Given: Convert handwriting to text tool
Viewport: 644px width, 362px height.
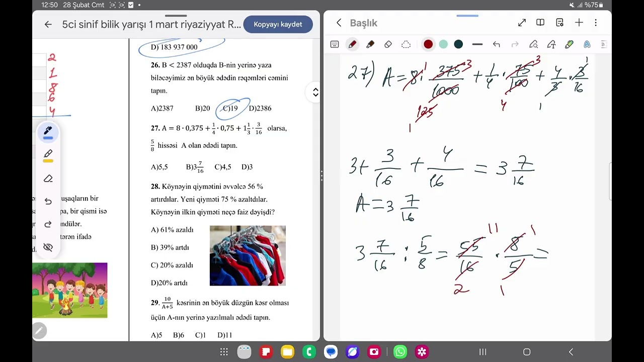Looking at the screenshot, I should pyautogui.click(x=551, y=44).
